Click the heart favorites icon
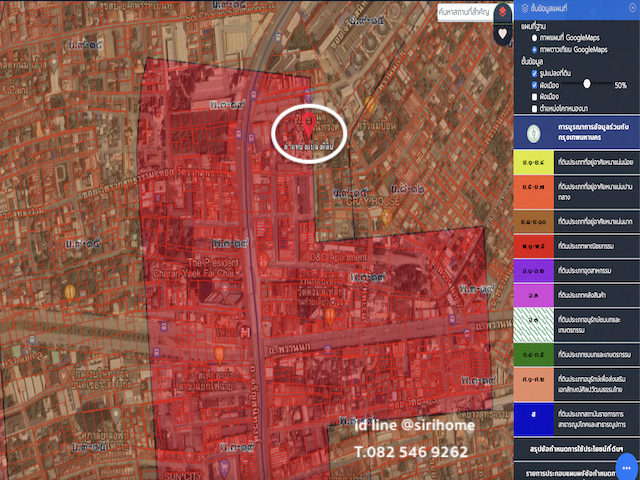 click(x=502, y=33)
